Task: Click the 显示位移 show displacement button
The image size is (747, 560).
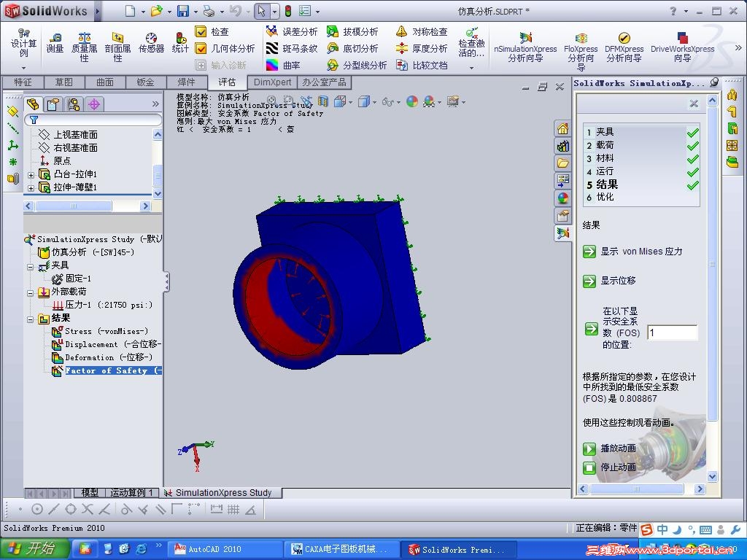Action: click(x=589, y=281)
